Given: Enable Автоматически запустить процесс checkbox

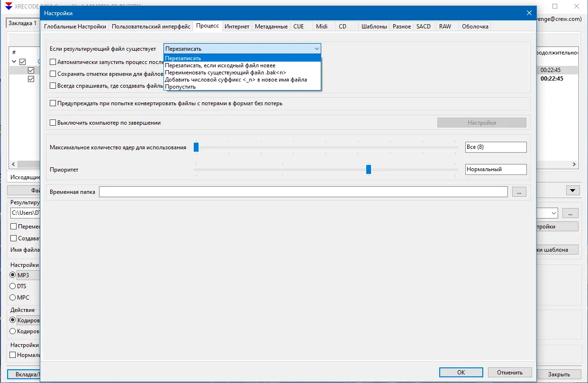Looking at the screenshot, I should click(x=53, y=62).
